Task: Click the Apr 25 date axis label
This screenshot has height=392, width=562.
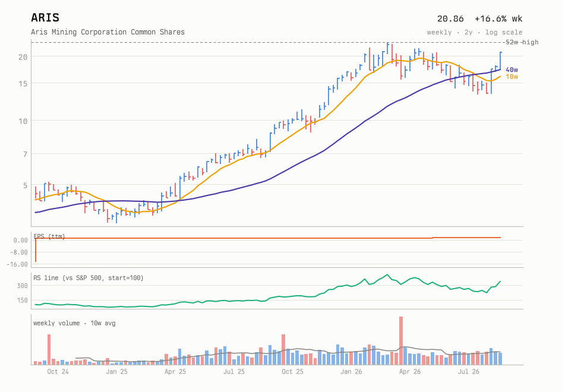Action: tap(175, 372)
